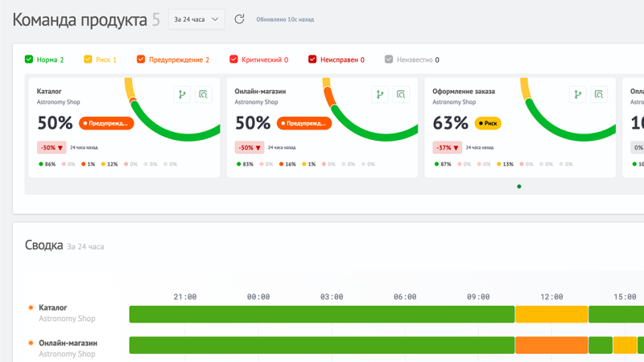The width and height of the screenshot is (644, 362).
Task: Click the 63% health value on Оформление заказа
Action: pos(451,123)
